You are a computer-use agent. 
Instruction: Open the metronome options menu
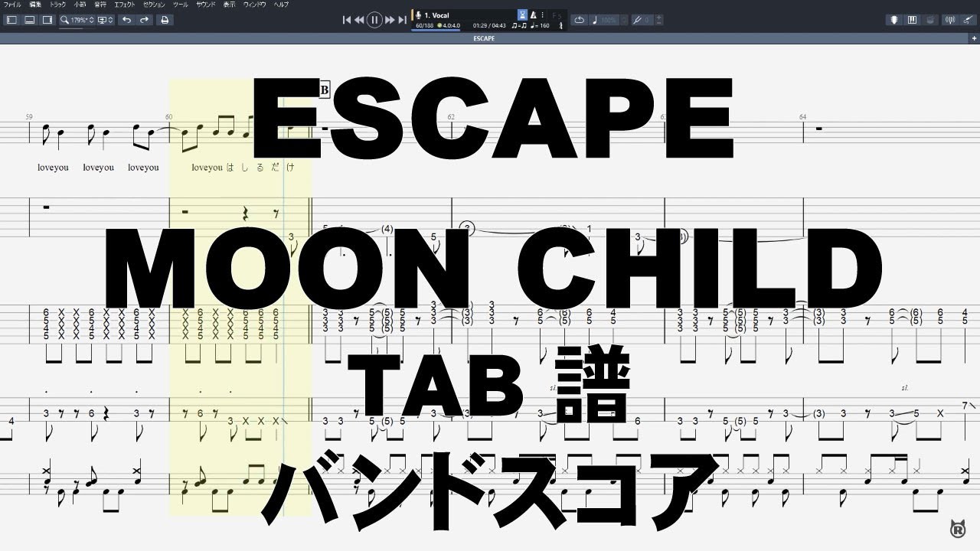pyautogui.click(x=542, y=15)
